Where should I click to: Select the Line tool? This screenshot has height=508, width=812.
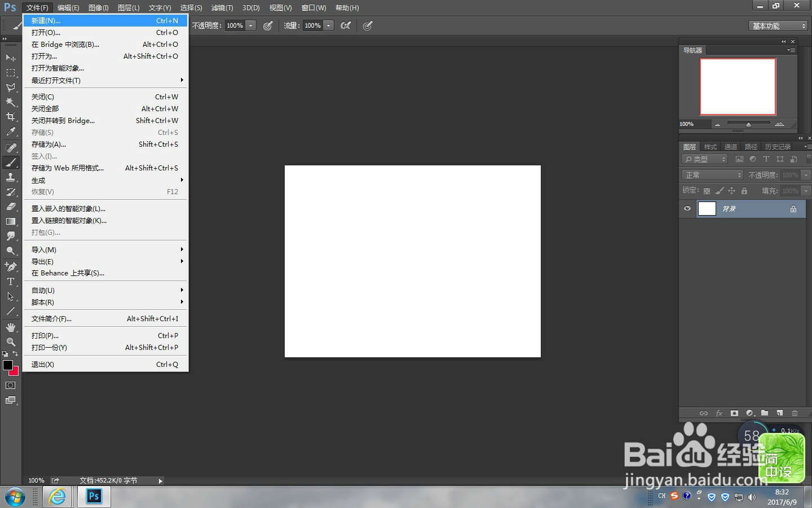coord(11,311)
